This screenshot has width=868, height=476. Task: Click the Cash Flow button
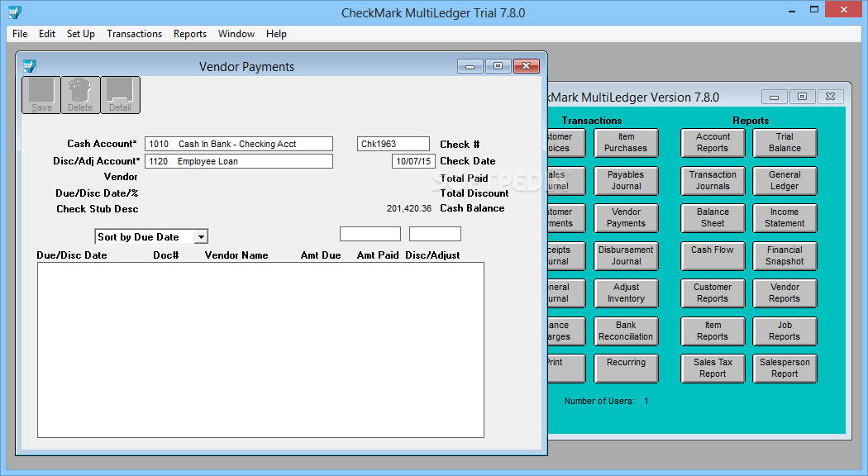(x=713, y=255)
